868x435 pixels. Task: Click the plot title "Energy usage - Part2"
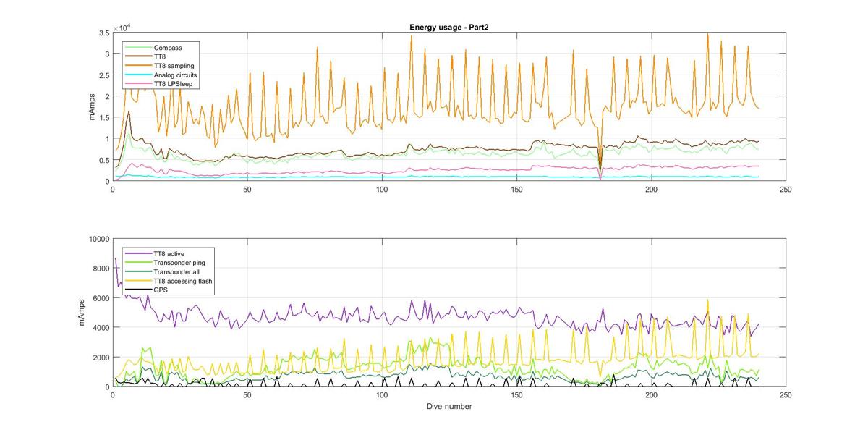pyautogui.click(x=449, y=28)
